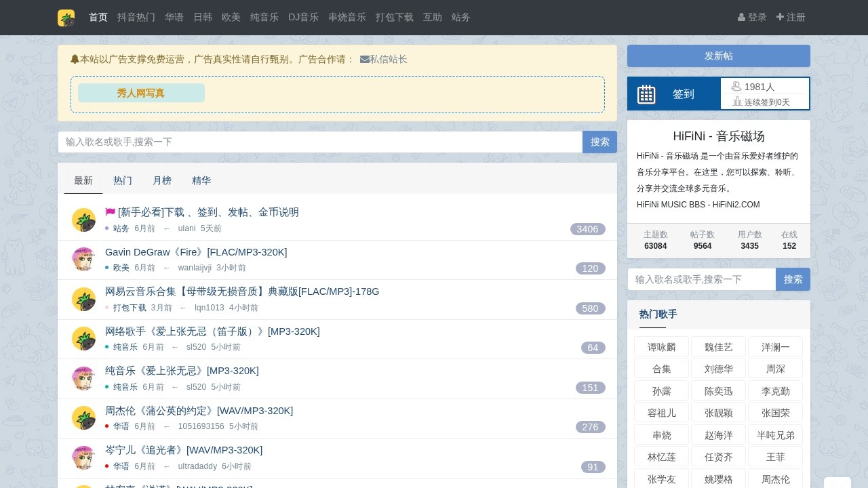The image size is (868, 488).
Task: Click 秀人网写真 ad button
Action: [x=141, y=93]
